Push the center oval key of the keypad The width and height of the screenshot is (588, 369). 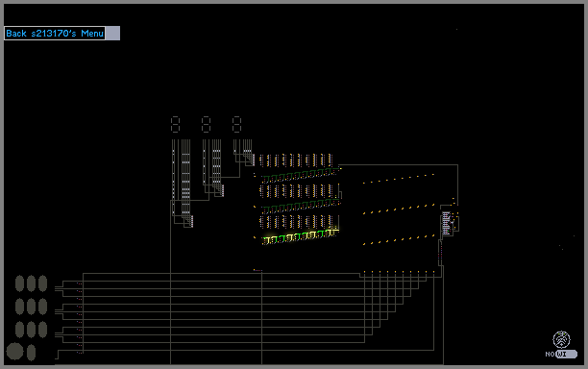(x=31, y=307)
